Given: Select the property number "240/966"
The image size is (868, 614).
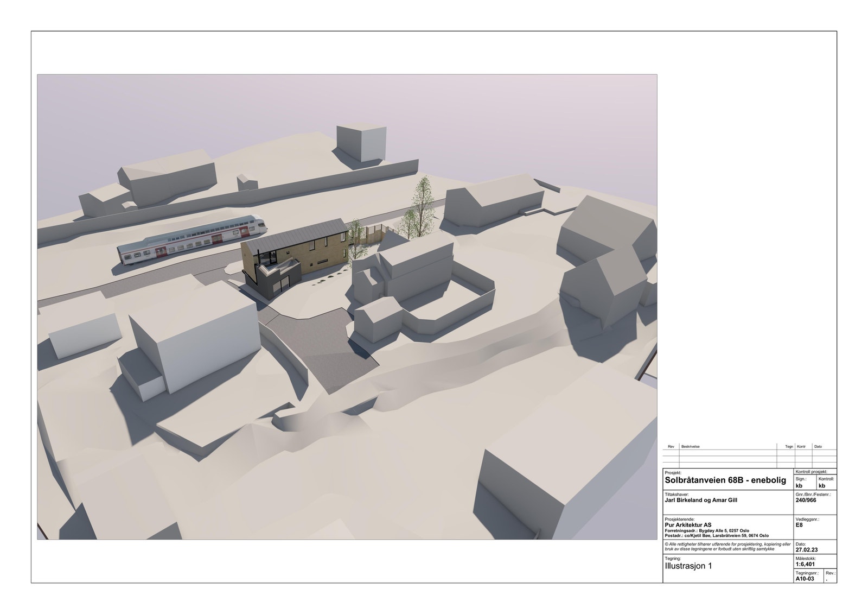Looking at the screenshot, I should click(x=806, y=501).
